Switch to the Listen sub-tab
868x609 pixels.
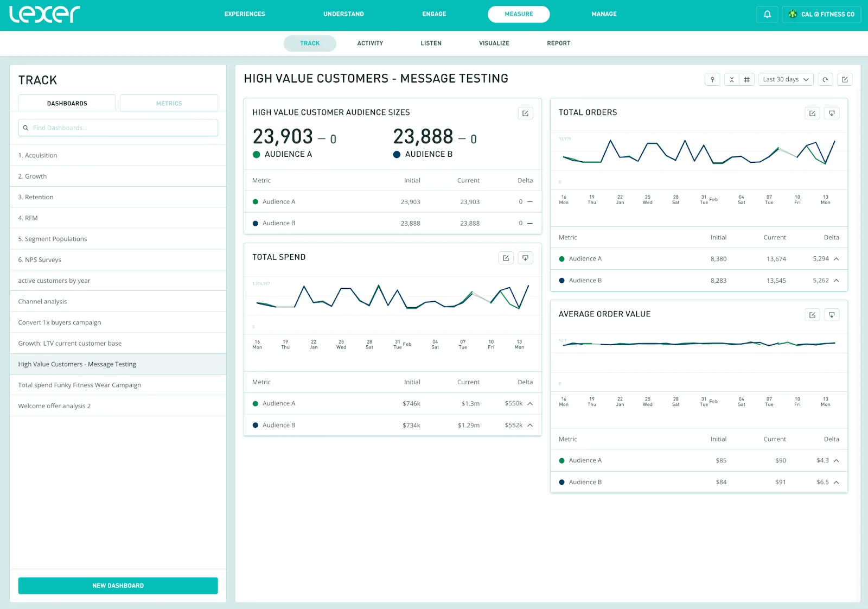(x=431, y=43)
